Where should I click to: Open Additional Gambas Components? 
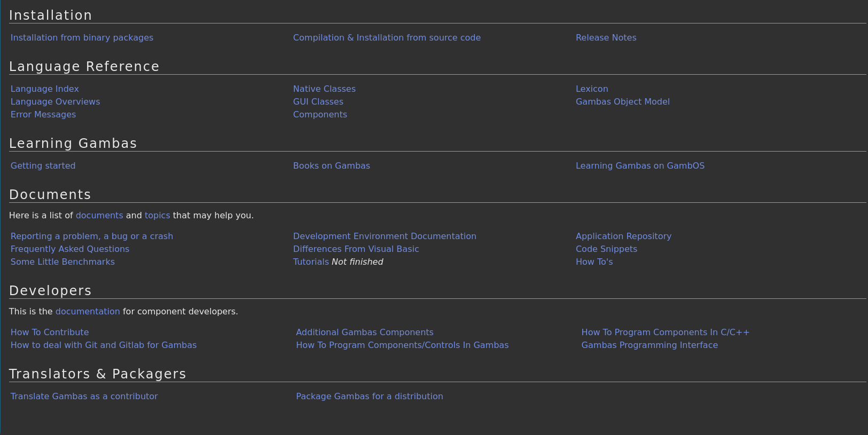(365, 333)
